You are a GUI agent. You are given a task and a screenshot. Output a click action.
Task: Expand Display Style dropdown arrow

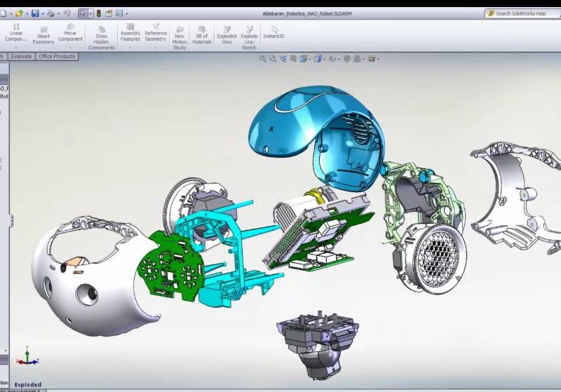point(324,59)
